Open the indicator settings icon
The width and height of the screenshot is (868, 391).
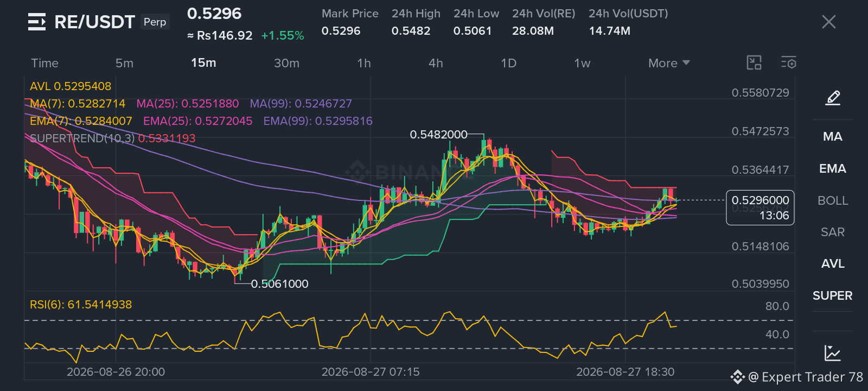[789, 63]
